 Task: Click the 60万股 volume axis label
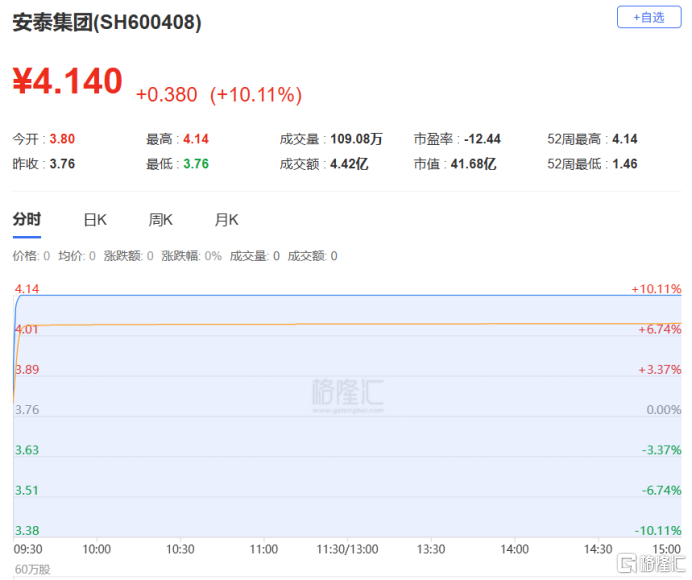pos(32,569)
